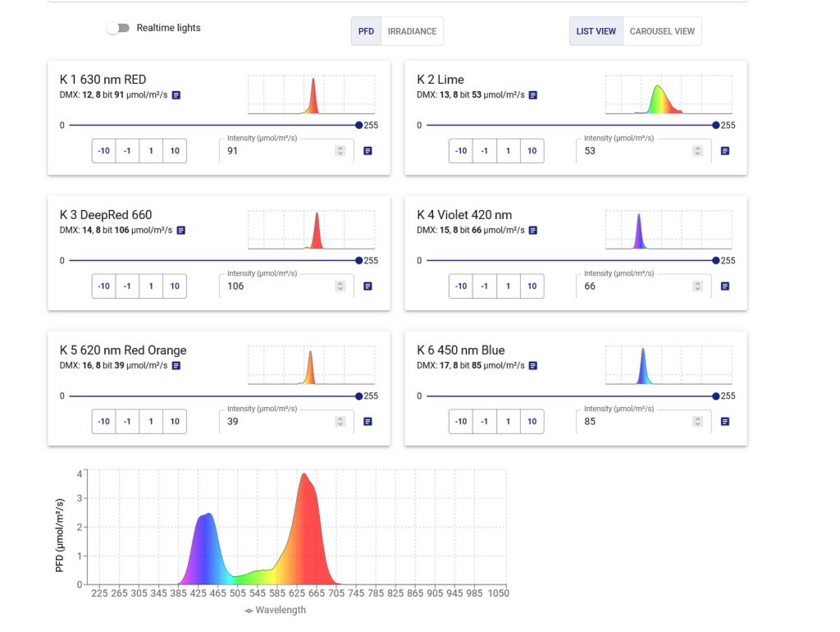Click the Wavelength legend entry below the chart

[276, 610]
